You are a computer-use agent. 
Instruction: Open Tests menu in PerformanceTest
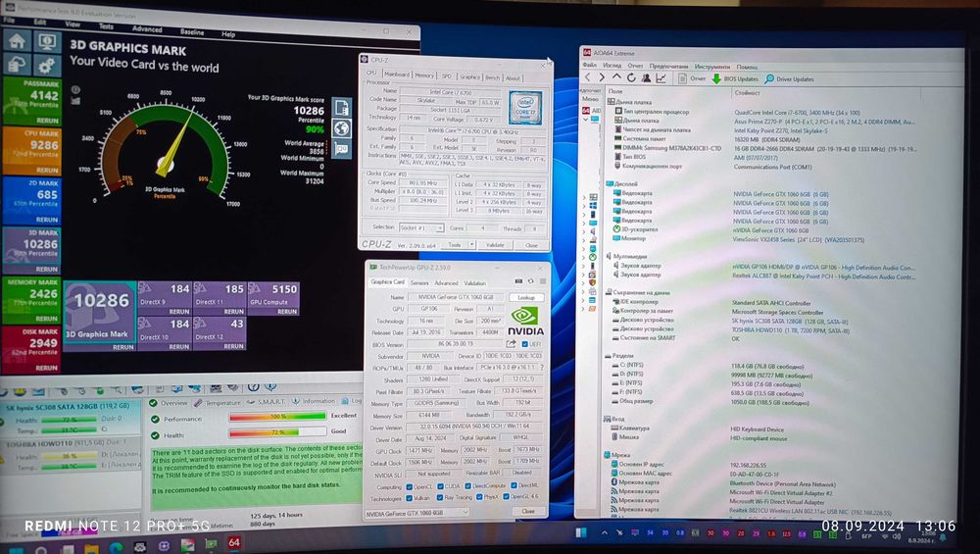point(106,26)
